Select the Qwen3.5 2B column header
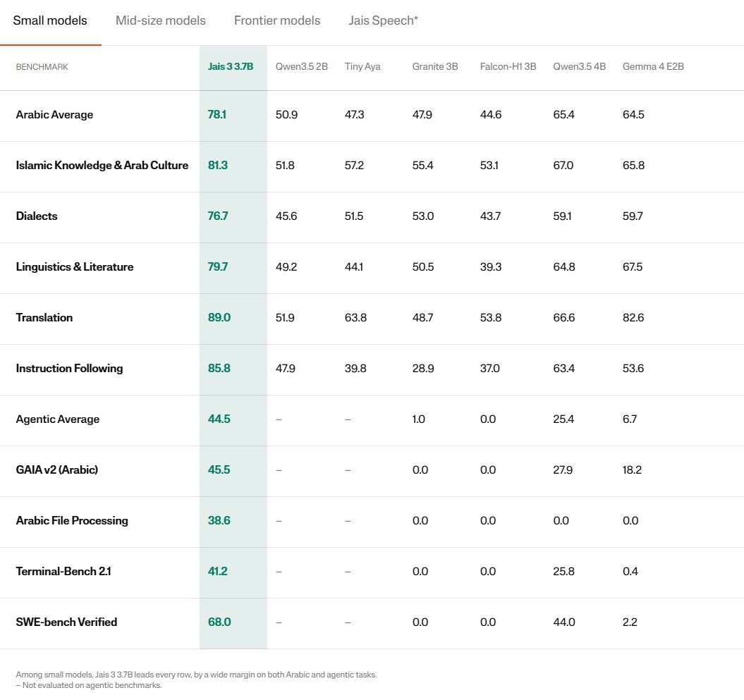Viewport: 744px width, 700px height. (x=302, y=66)
